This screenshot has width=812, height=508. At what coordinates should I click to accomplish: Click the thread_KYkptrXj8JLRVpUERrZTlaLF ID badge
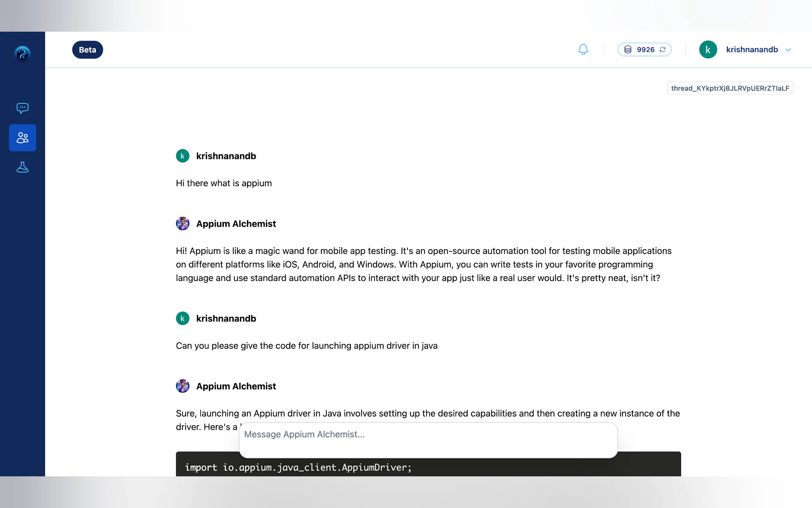(730, 88)
